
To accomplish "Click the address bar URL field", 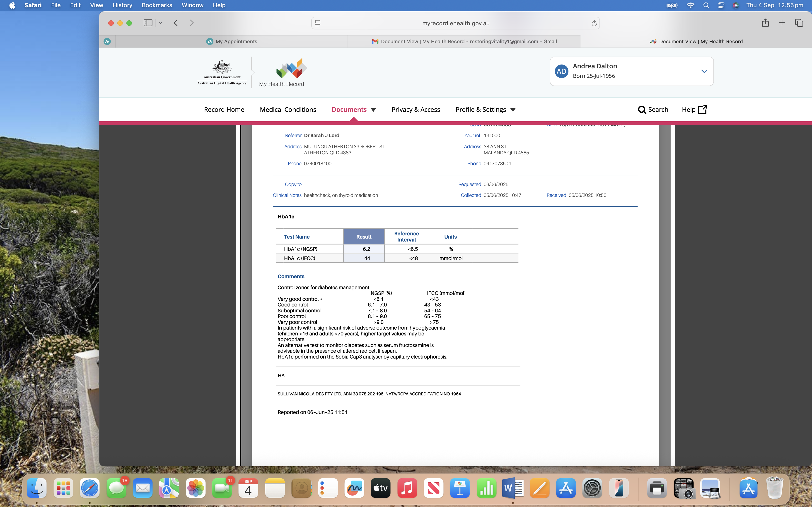I will 455,23.
